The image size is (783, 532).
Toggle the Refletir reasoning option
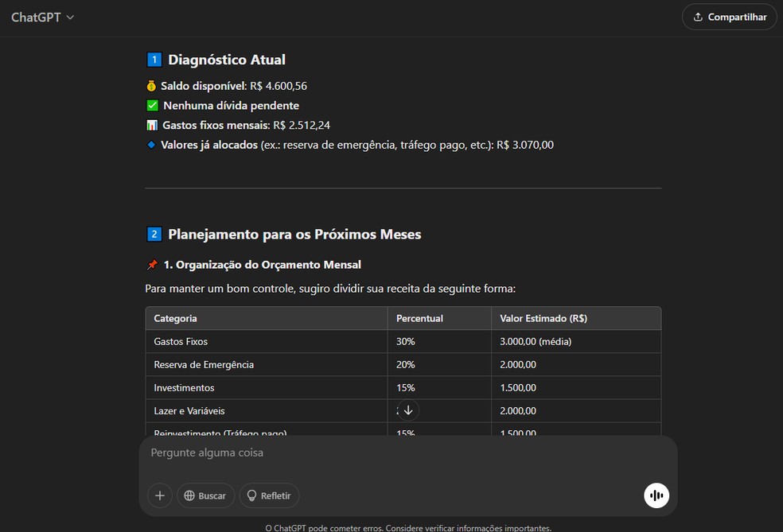[x=269, y=495]
